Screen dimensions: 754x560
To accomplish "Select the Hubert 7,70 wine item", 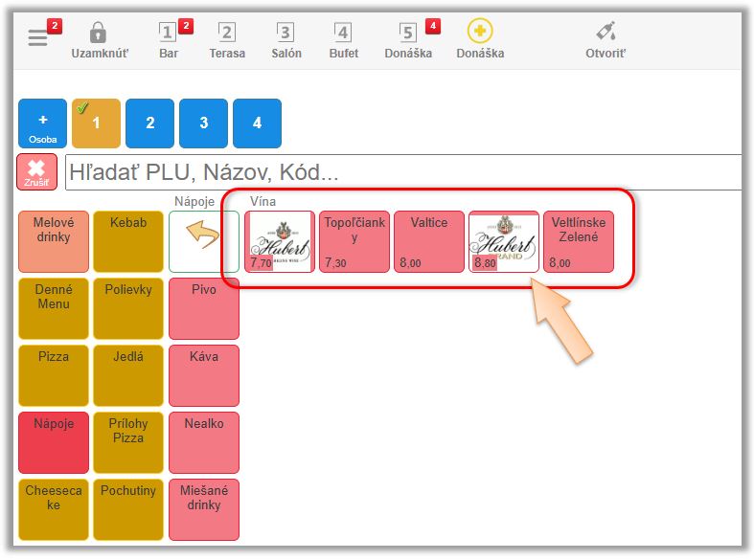I will [279, 241].
